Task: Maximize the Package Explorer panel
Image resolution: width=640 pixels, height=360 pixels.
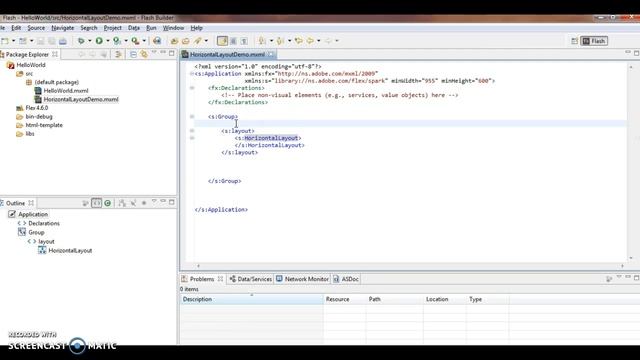Action: (172, 53)
